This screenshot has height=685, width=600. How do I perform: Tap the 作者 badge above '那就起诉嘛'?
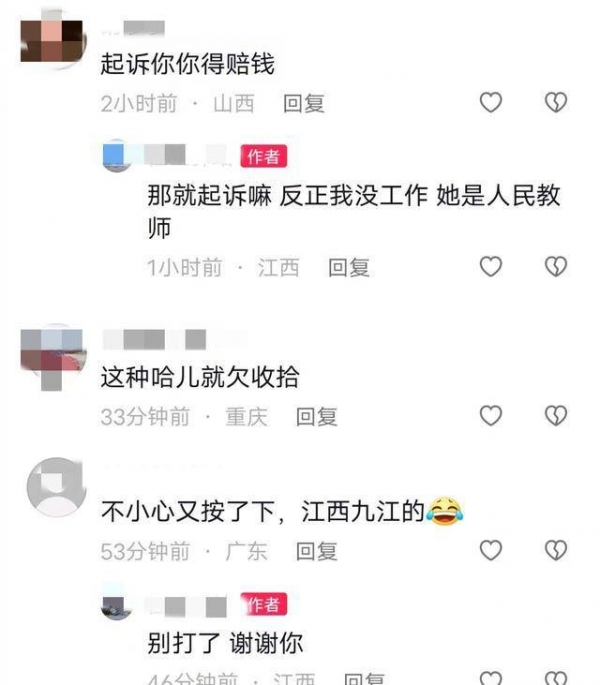[x=264, y=156]
